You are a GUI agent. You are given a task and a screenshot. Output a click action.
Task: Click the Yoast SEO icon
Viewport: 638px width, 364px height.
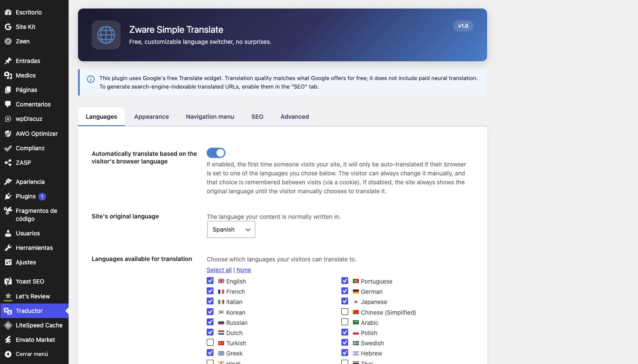(x=8, y=281)
